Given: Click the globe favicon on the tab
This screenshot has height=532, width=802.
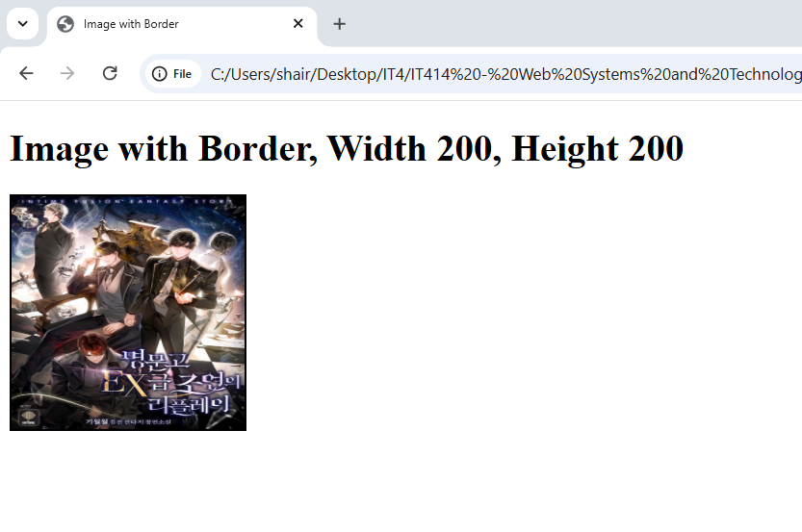Looking at the screenshot, I should (x=65, y=24).
